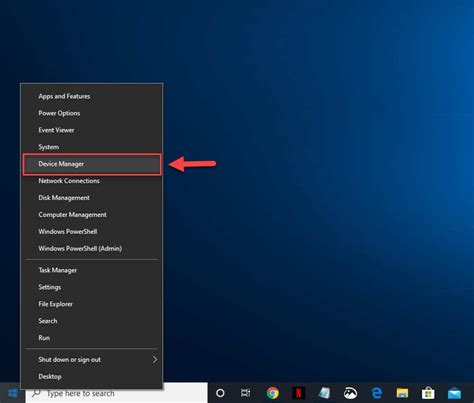Open the round black-and-white taskbar app left of Edge

[x=350, y=393]
